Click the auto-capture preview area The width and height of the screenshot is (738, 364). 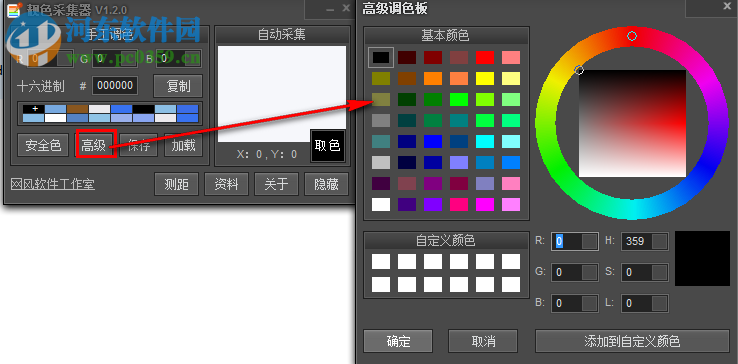pos(281,94)
